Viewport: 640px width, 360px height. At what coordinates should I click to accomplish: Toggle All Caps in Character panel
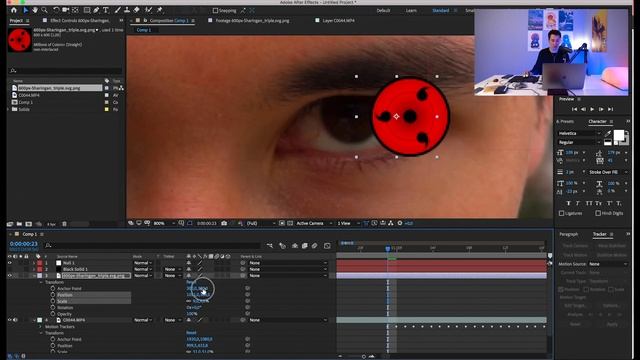(x=589, y=203)
